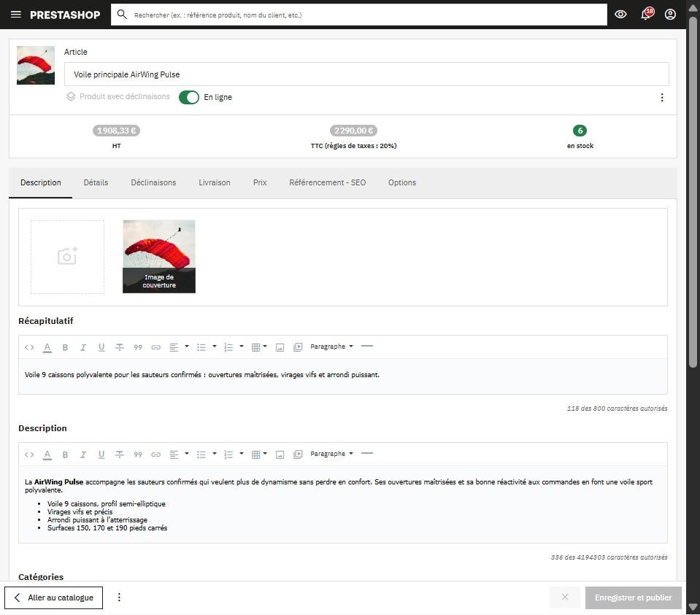Select the Image de couverture thumbnail
Image resolution: width=700 pixels, height=615 pixels.
pos(159,257)
